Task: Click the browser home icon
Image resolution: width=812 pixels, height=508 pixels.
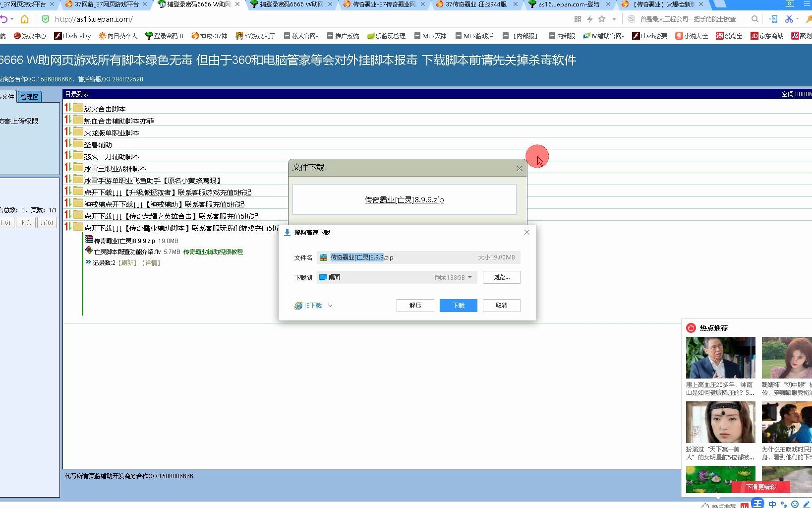Action: tap(24, 19)
